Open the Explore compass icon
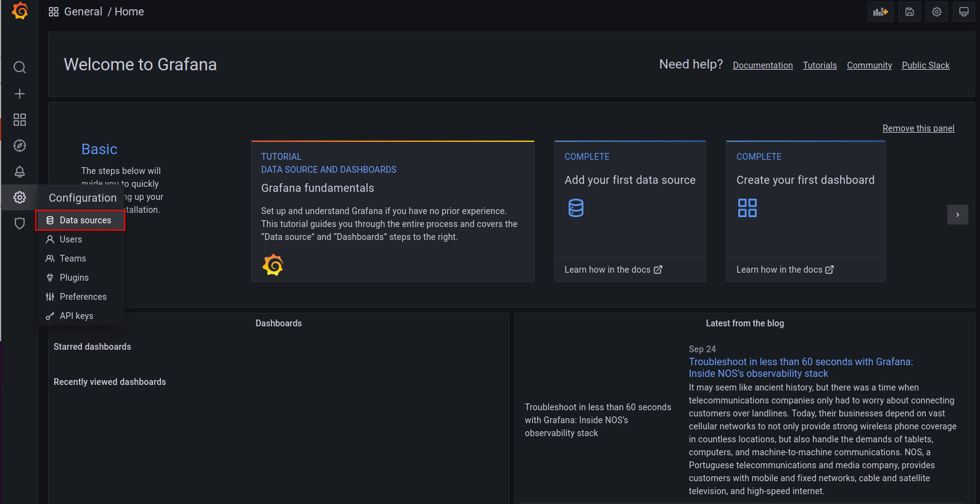The width and height of the screenshot is (980, 504). [x=20, y=146]
